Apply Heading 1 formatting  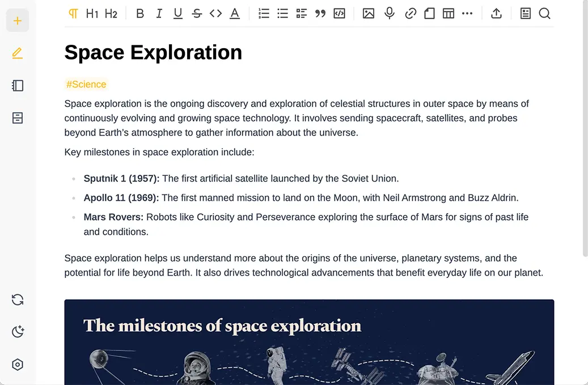pos(92,14)
